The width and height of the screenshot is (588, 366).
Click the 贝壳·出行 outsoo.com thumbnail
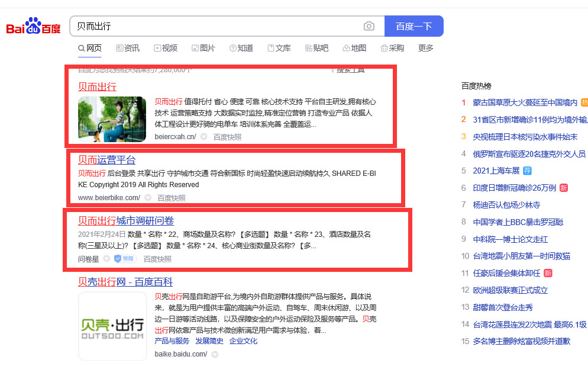tap(112, 326)
